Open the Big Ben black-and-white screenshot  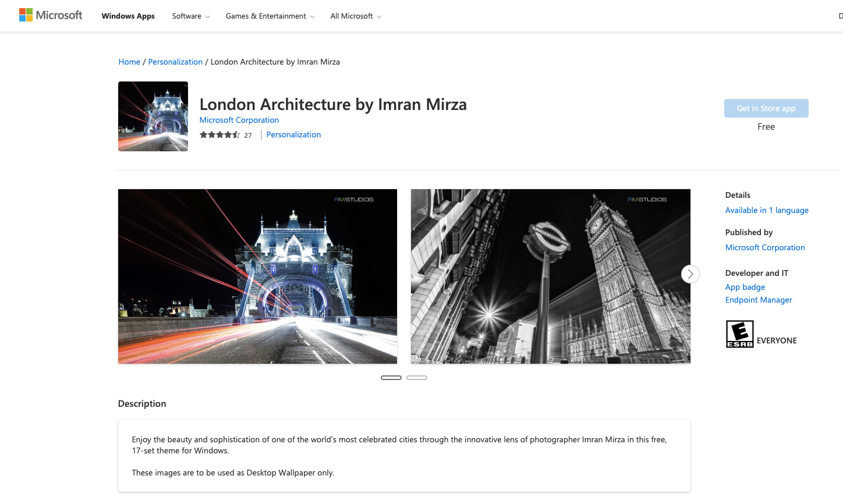(551, 276)
